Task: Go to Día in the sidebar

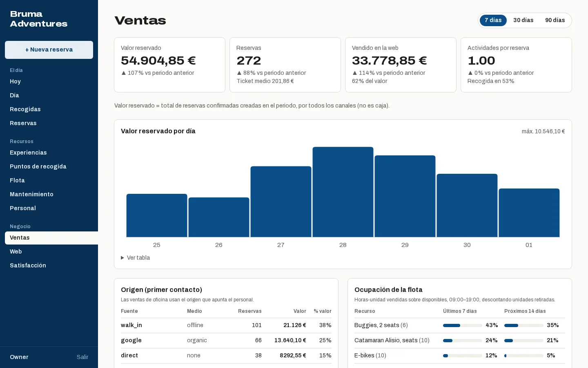Action: tap(49, 95)
